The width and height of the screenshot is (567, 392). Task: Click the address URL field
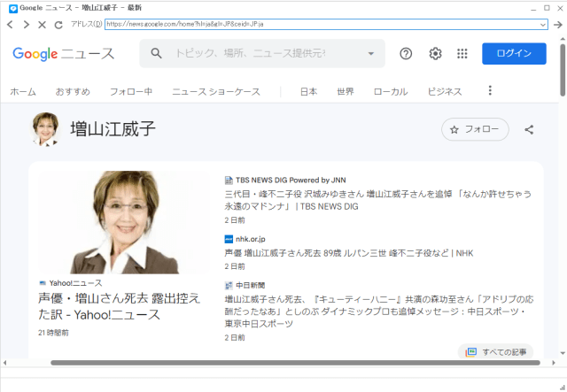pos(322,24)
